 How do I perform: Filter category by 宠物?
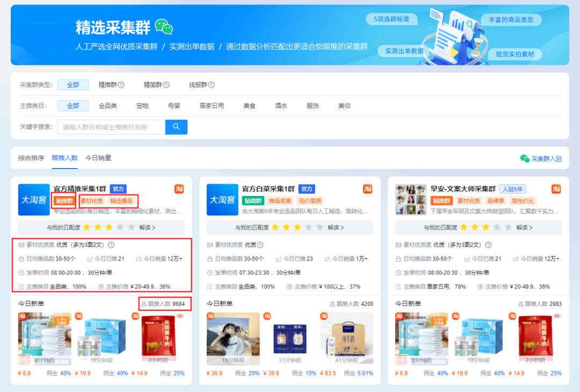(142, 106)
